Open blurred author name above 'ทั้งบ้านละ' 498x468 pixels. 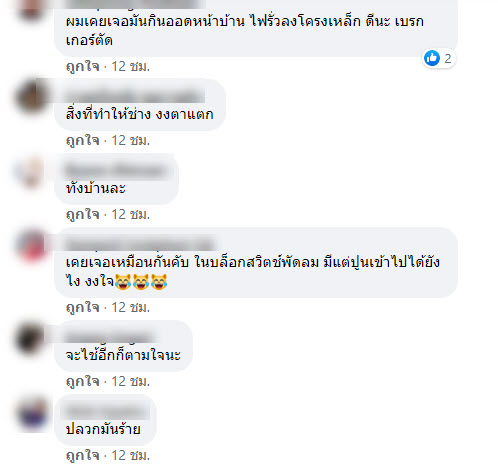(115, 171)
